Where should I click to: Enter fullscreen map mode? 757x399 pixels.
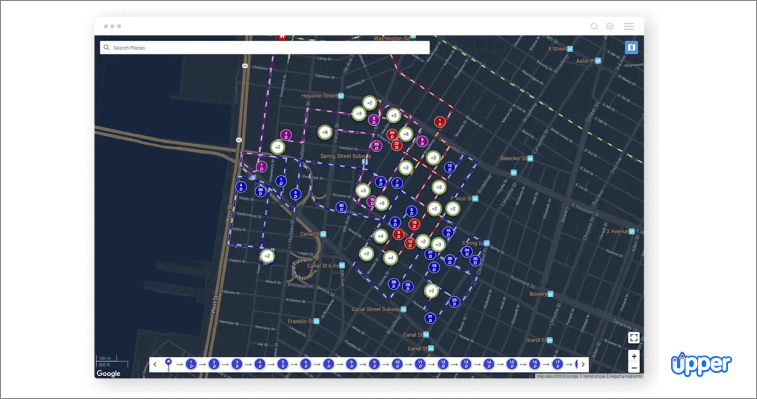pos(633,338)
